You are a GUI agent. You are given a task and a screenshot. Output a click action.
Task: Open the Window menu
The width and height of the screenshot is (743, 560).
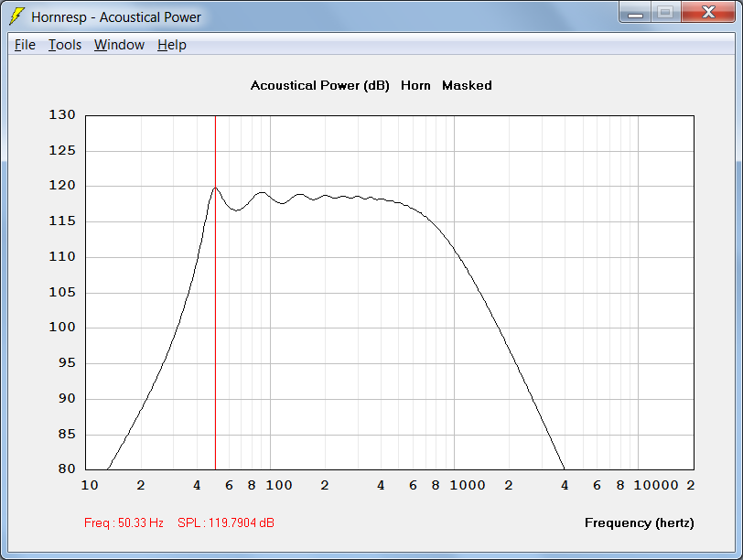(119, 45)
